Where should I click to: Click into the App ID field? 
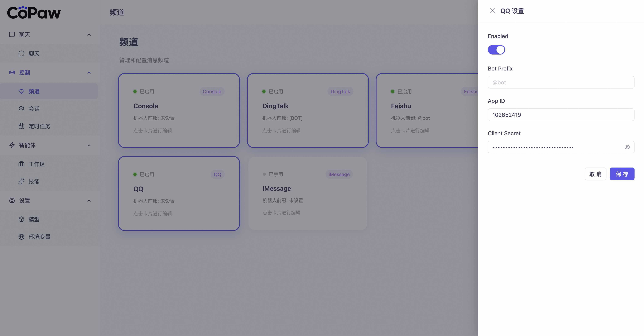561,115
